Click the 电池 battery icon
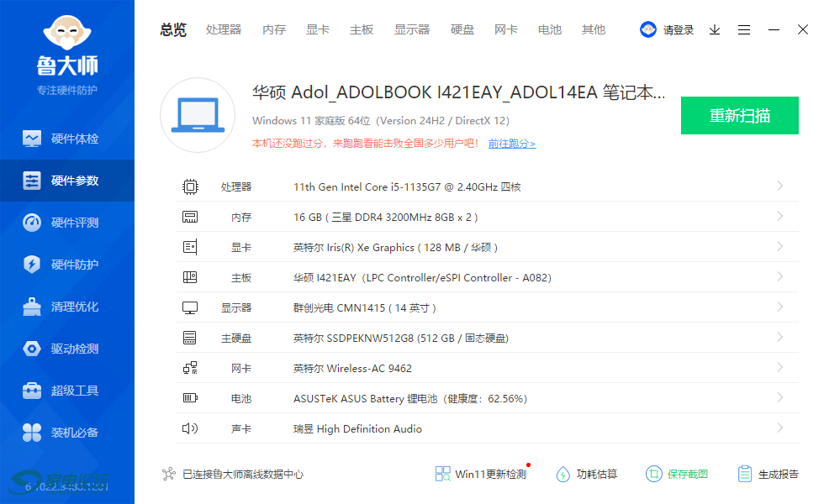Viewport: 824px width, 504px height. tap(190, 398)
